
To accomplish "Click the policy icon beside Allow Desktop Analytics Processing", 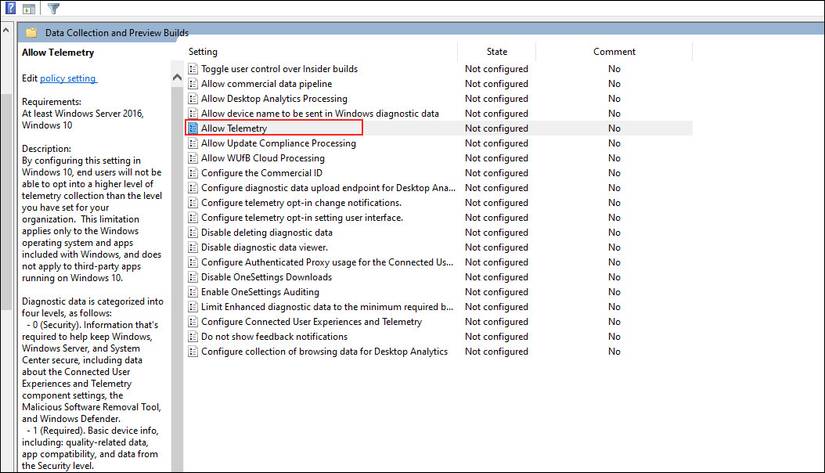I will (x=193, y=98).
